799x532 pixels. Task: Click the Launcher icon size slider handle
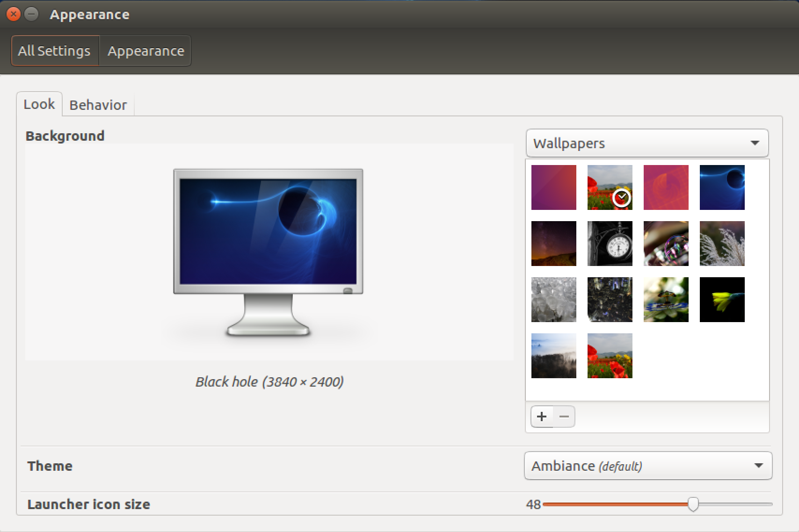(693, 504)
